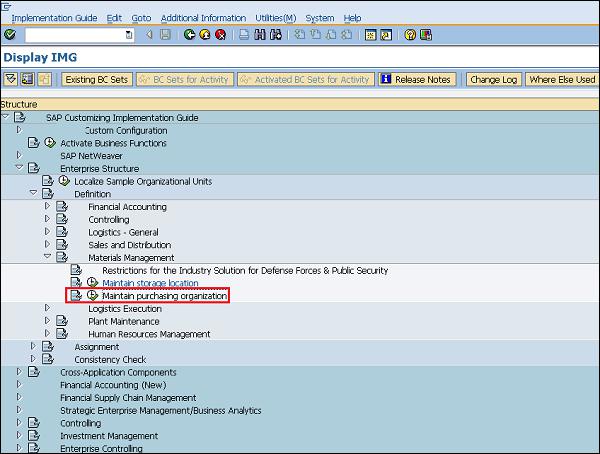Expand the Financial Accounting node under Definition

[x=46, y=206]
